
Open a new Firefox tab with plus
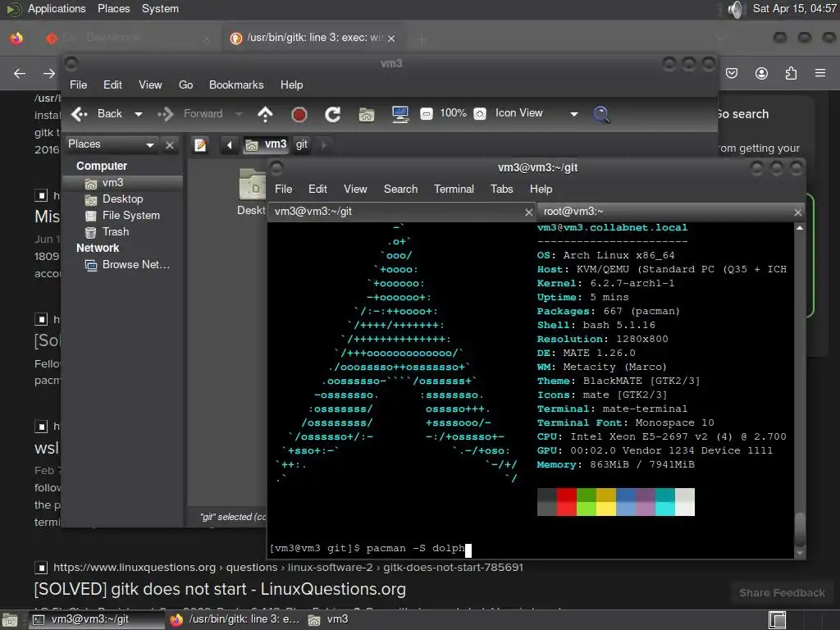coord(422,39)
